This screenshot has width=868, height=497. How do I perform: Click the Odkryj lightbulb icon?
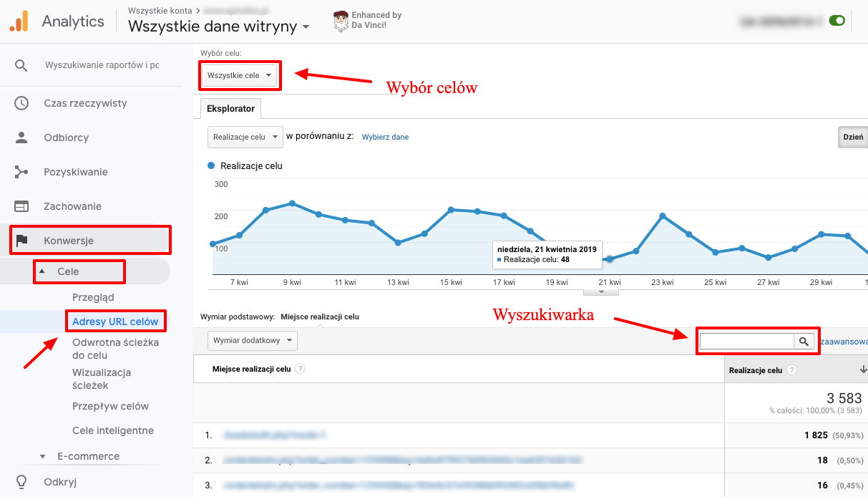pos(21,481)
